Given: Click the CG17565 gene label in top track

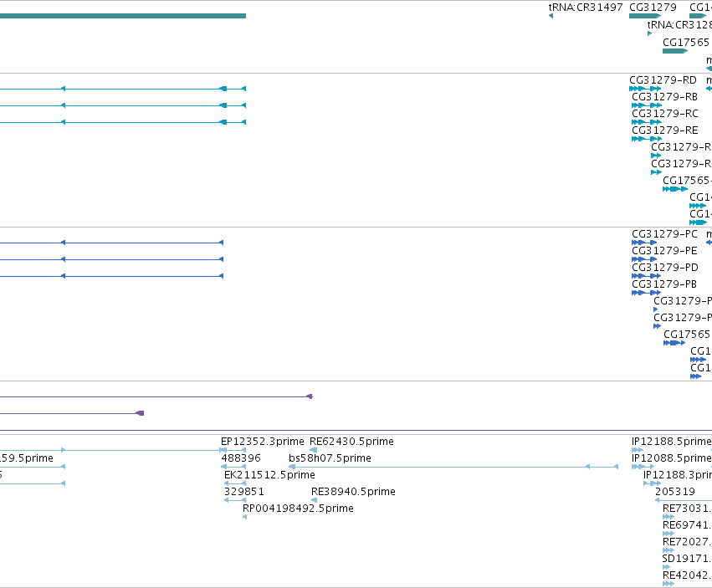Looking at the screenshot, I should coord(686,42).
